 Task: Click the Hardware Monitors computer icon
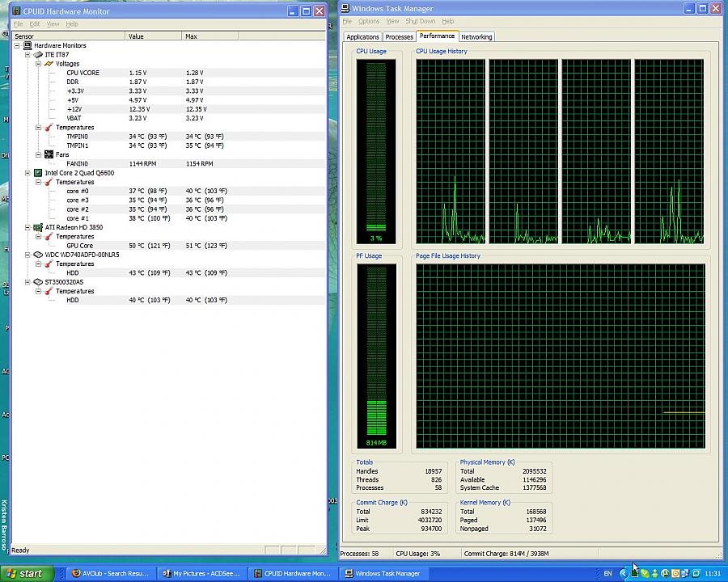28,45
